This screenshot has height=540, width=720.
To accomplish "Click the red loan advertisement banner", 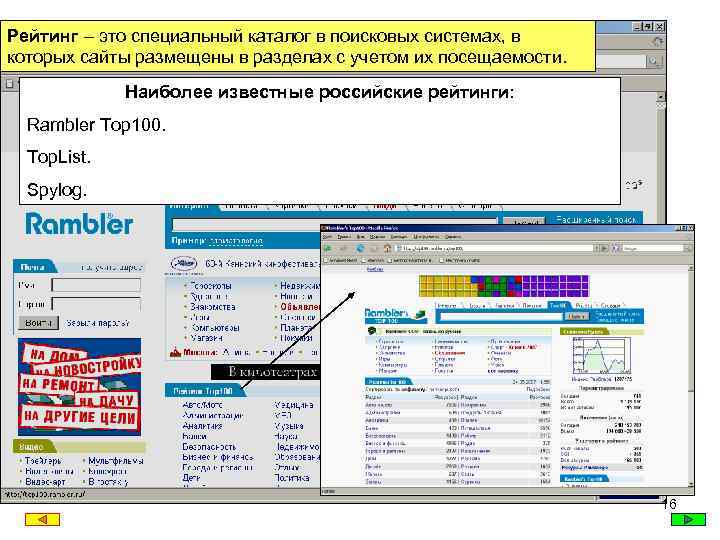I will (79, 387).
